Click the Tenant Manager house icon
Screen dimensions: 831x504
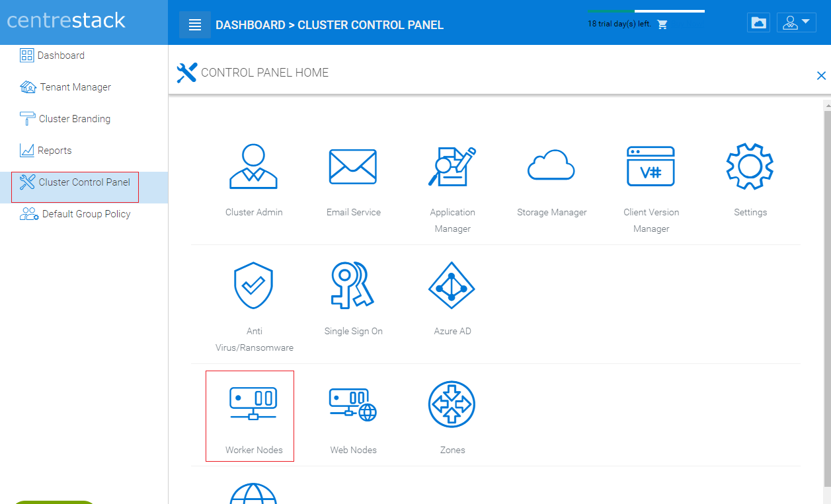point(28,87)
